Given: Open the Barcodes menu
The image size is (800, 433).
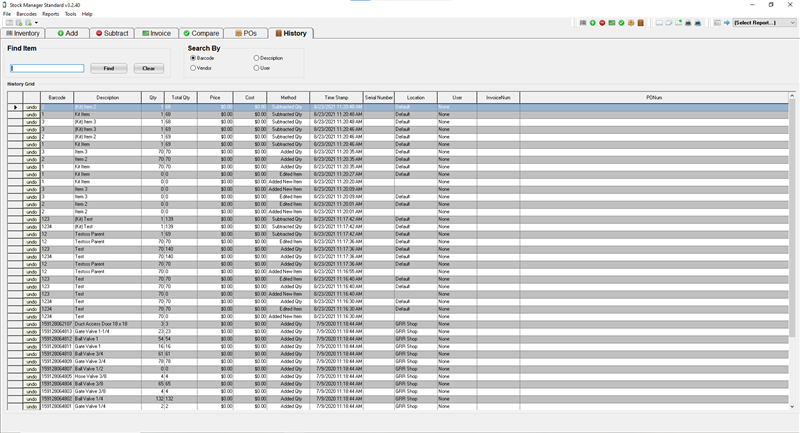Looking at the screenshot, I should coord(27,14).
